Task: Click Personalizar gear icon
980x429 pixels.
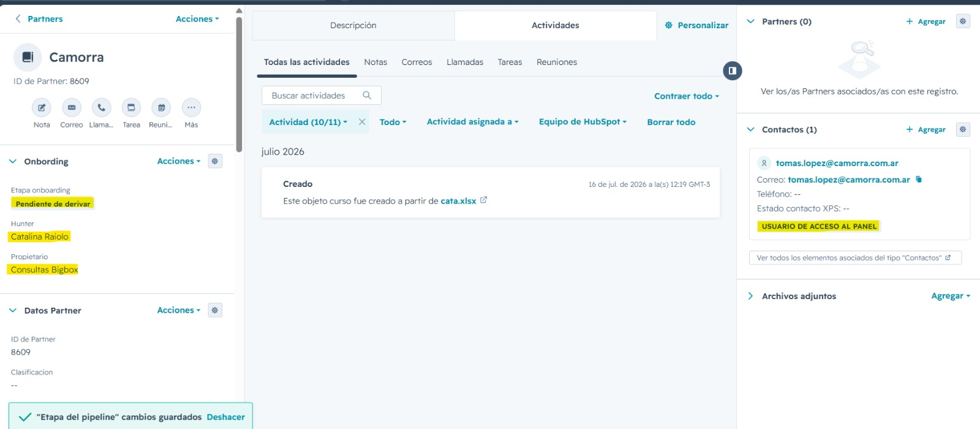Action: point(669,25)
